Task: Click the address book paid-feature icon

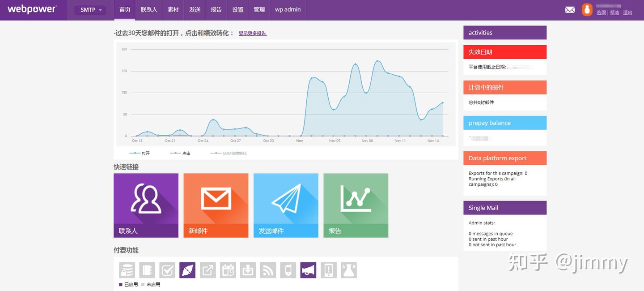Action: [x=147, y=270]
